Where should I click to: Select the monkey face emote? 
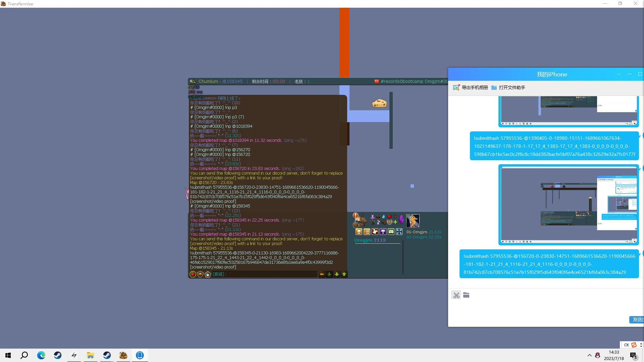click(x=389, y=222)
